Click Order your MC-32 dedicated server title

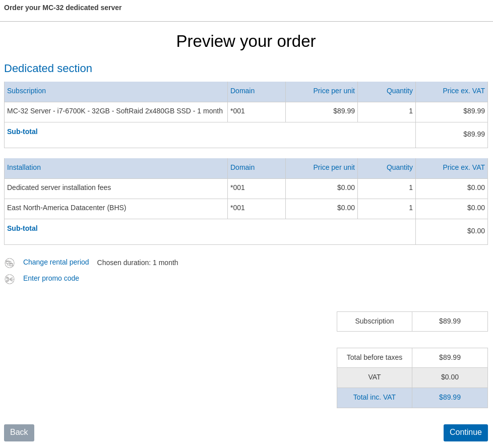tap(63, 8)
